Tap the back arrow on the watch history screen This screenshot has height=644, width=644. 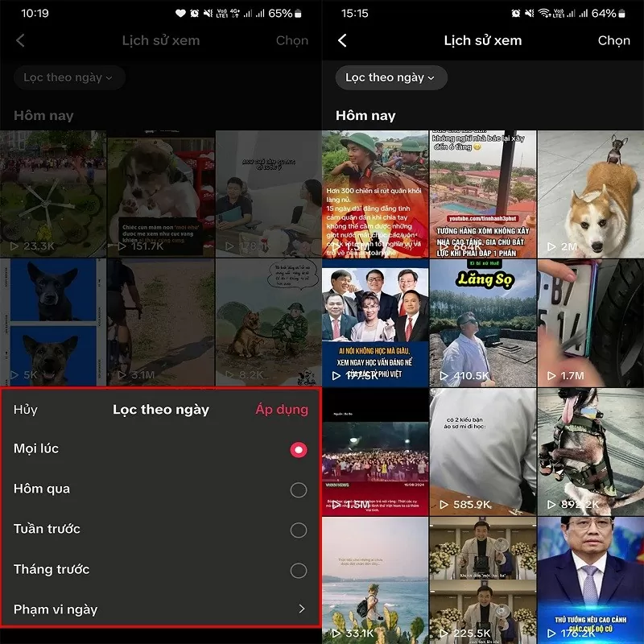coord(19,40)
